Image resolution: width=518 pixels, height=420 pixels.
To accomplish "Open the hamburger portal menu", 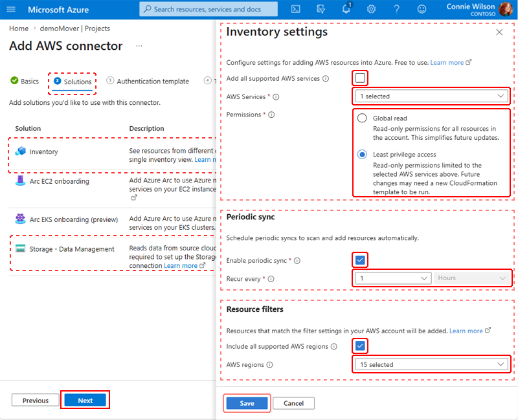I will pyautogui.click(x=11, y=9).
